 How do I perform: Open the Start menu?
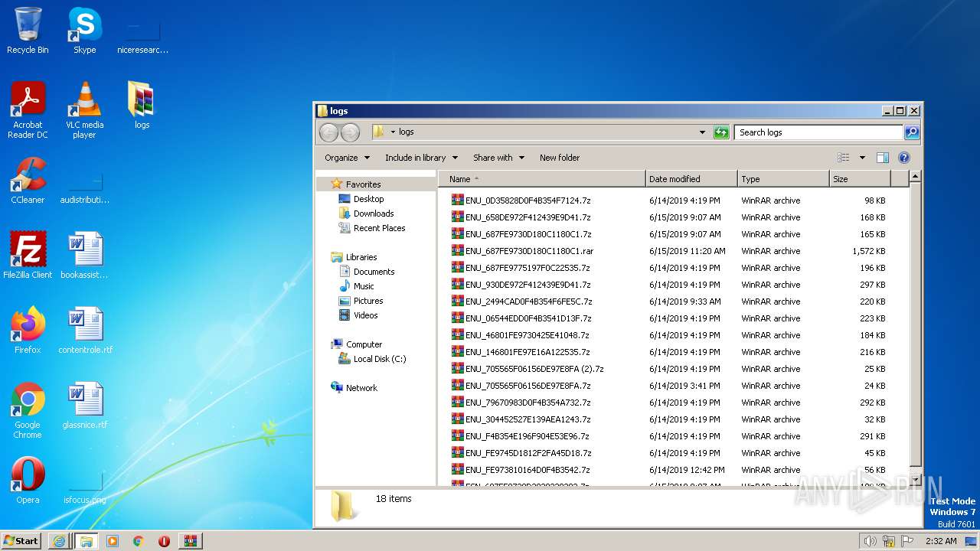[x=21, y=541]
